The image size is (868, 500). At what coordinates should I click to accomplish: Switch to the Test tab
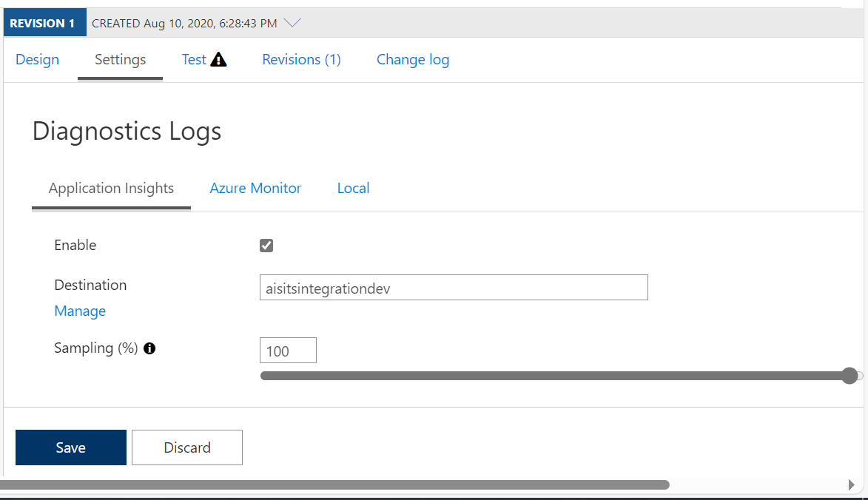coord(194,59)
